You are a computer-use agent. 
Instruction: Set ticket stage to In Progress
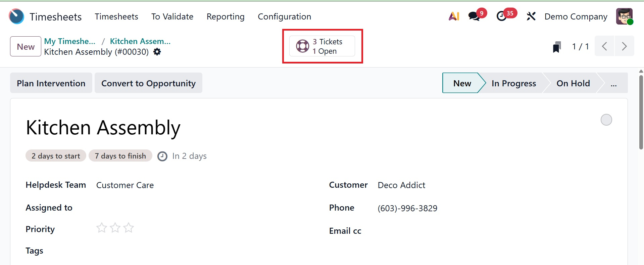[x=513, y=83]
